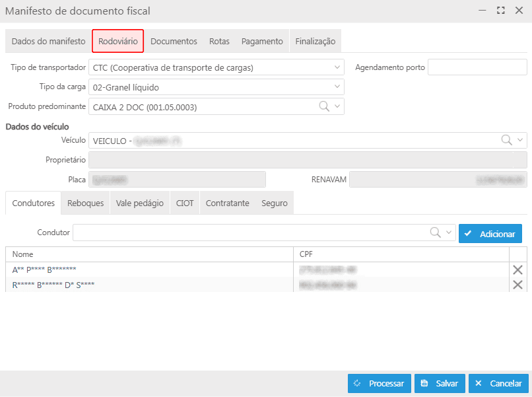Focus the Agendamento porto input field

coord(477,67)
